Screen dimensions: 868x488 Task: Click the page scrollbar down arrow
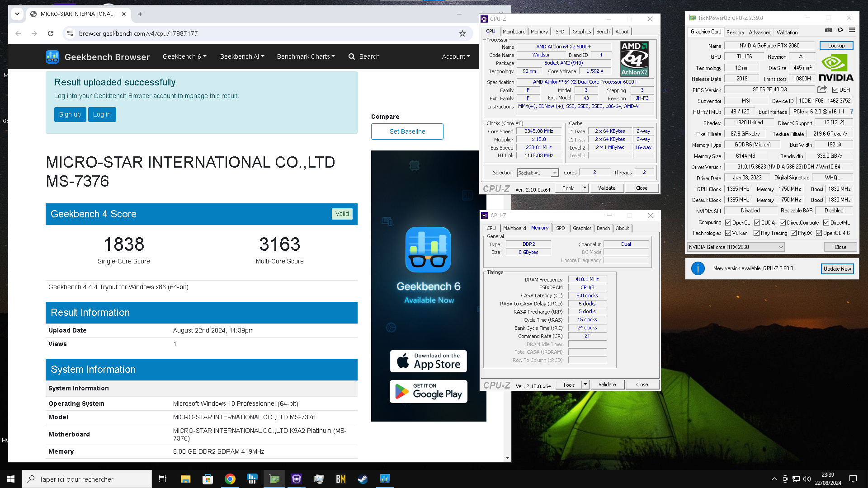pyautogui.click(x=507, y=458)
